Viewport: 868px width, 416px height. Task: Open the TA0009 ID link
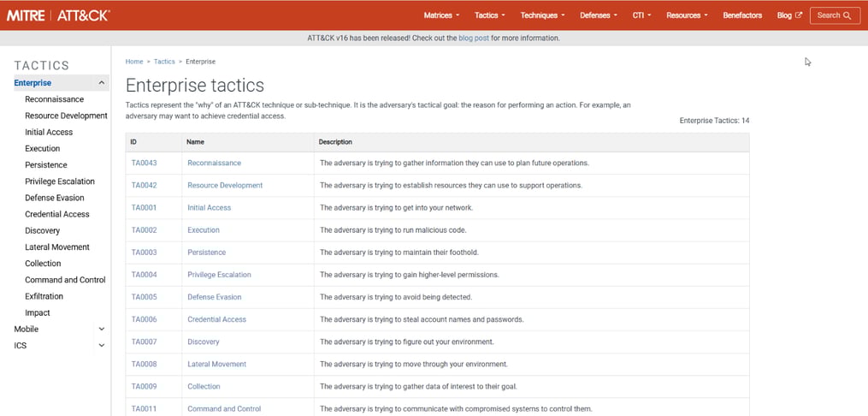tap(144, 386)
